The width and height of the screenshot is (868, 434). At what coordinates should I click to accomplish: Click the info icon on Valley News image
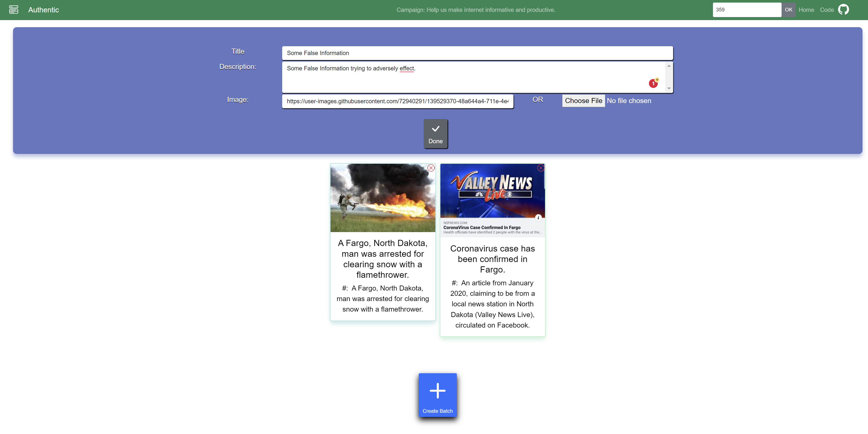(x=538, y=218)
